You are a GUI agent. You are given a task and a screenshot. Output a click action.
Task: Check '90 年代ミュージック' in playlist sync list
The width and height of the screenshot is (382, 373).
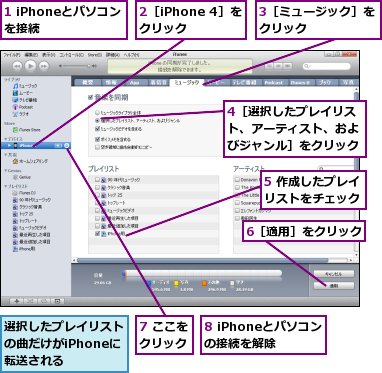[97, 180]
